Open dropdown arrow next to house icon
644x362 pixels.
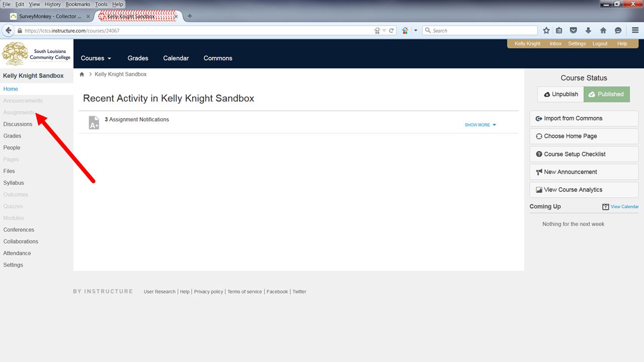tap(416, 31)
